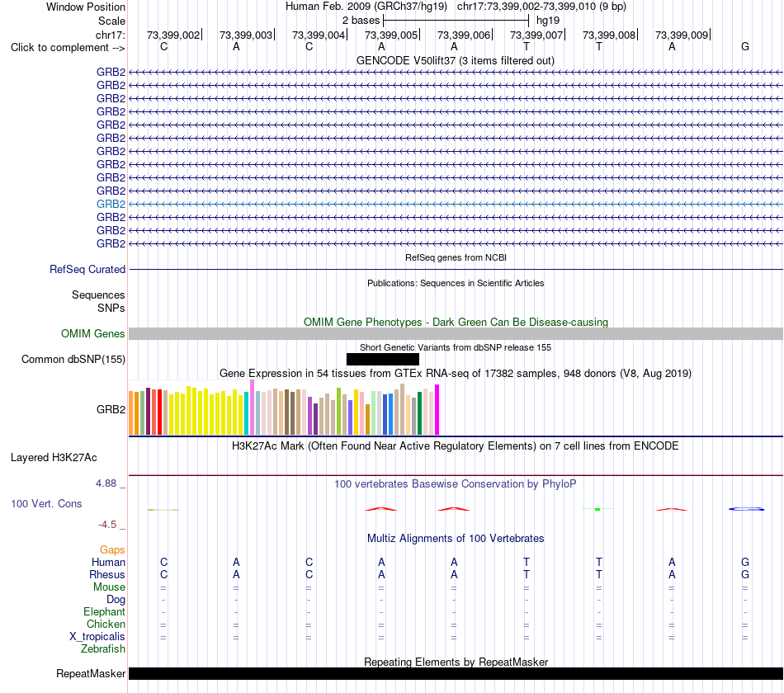Click the hg19 label beside the scale bar
Screen dimensions: 784x693
click(547, 21)
